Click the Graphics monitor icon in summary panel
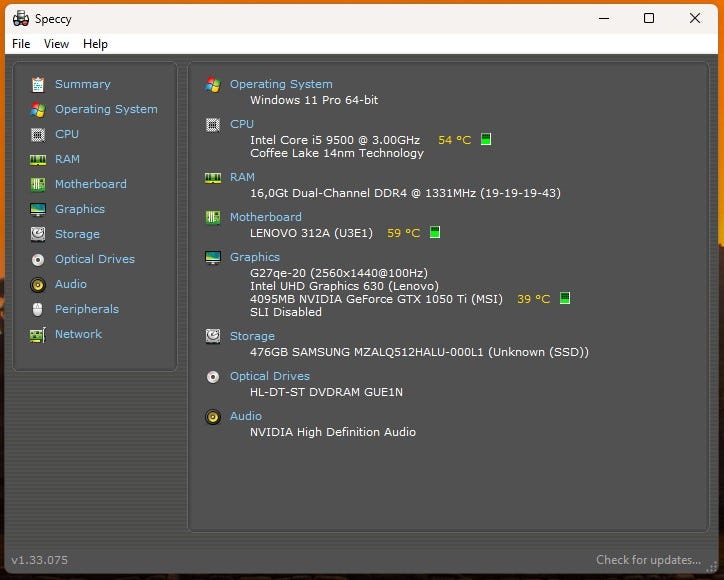The width and height of the screenshot is (724, 580). 213,257
